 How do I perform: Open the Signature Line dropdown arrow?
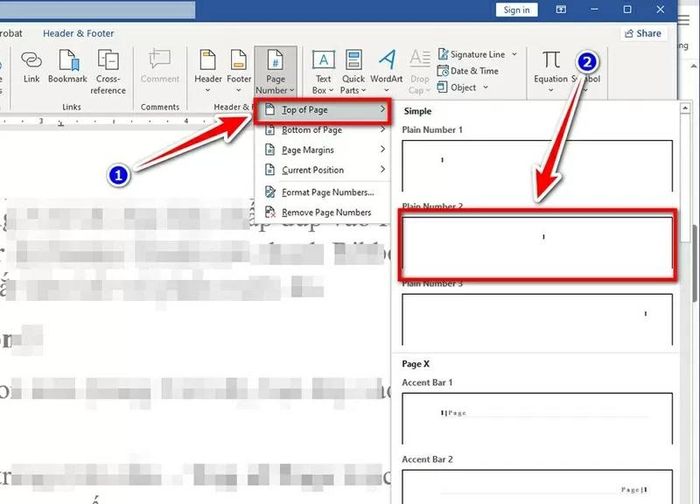tap(514, 54)
